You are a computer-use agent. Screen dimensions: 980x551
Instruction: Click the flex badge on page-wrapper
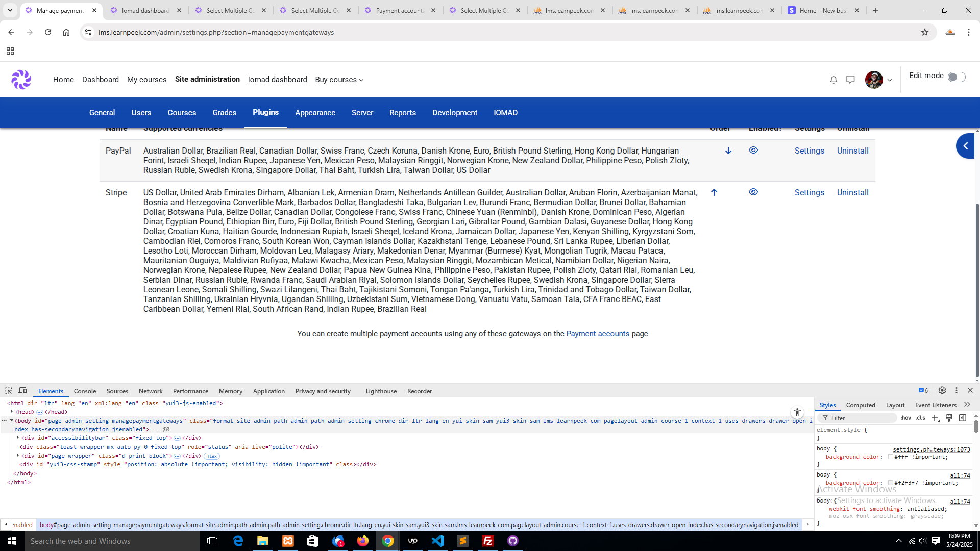coord(212,456)
